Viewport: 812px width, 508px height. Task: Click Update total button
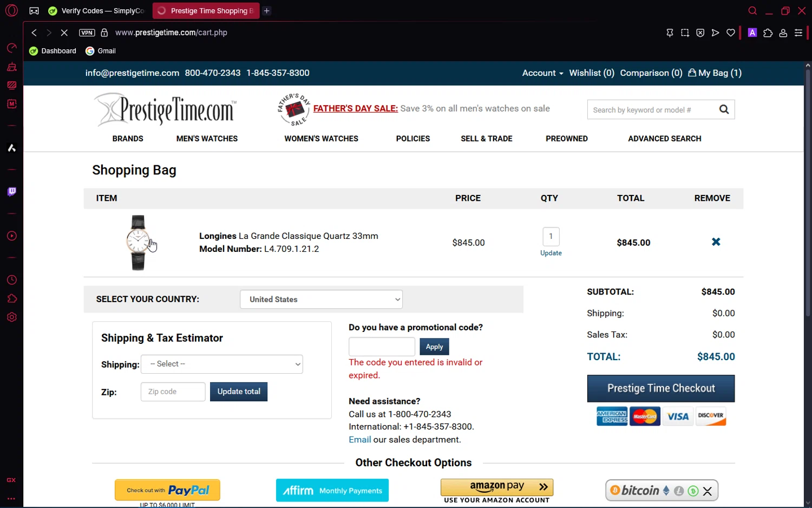point(239,392)
